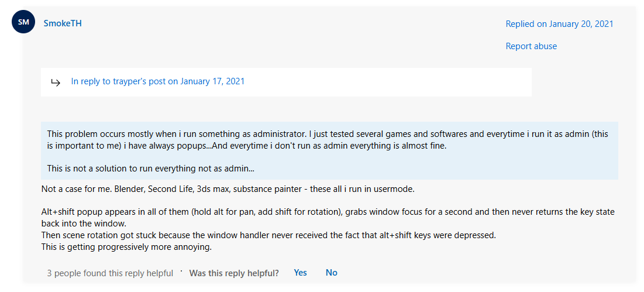Click the quoted line 'This is not a solution'
Screen dimensions: 644x292
[151, 169]
